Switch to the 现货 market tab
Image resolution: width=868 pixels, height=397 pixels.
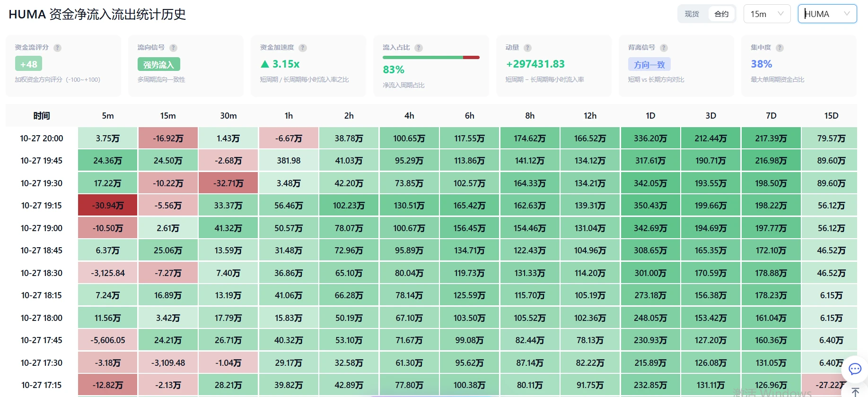692,14
